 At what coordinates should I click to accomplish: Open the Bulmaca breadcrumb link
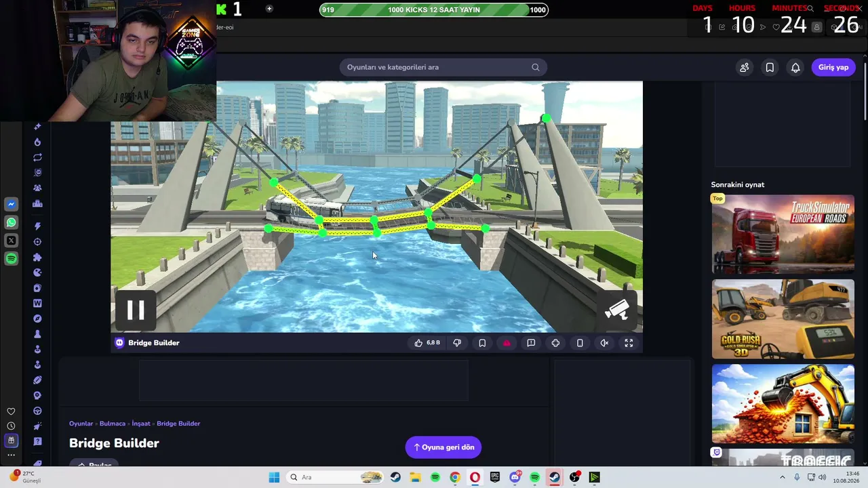pos(113,424)
